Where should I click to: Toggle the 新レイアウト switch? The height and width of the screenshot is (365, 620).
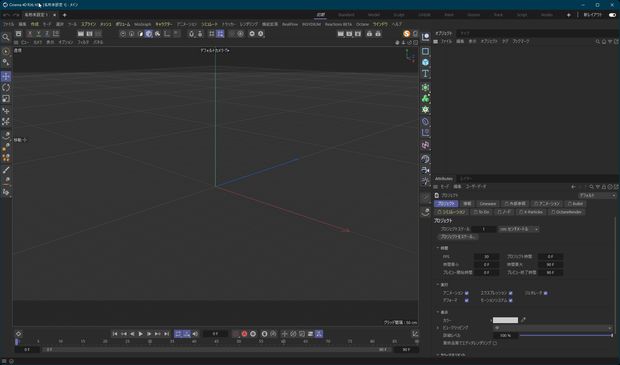[x=612, y=15]
